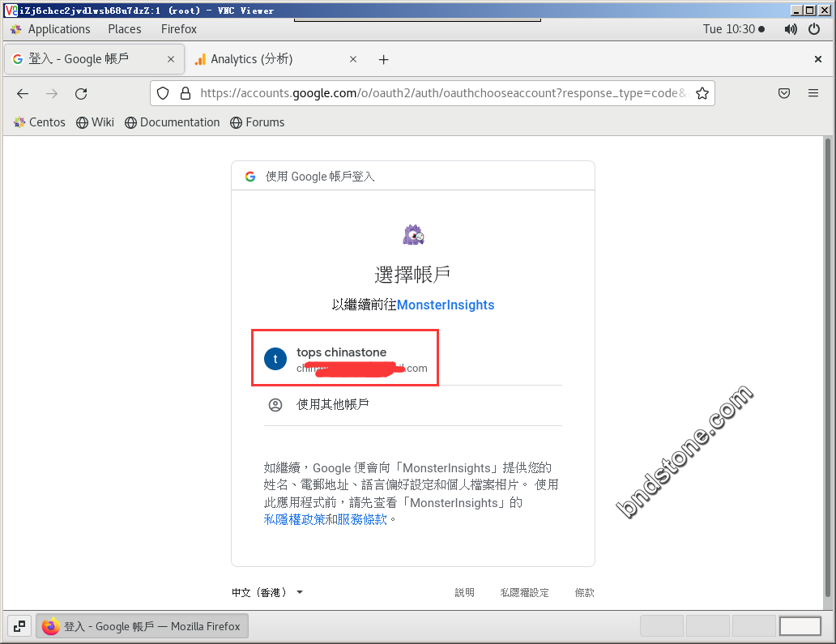Screen dimensions: 836x644
Task: Open the Firefox hamburger menu
Action: point(813,93)
